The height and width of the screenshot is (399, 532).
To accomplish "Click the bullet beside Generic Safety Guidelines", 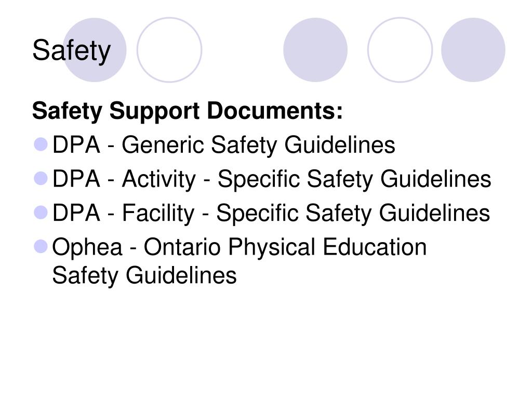I will point(41,144).
